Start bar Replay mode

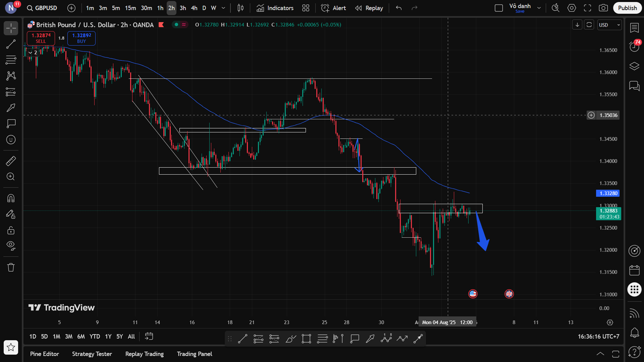(369, 8)
